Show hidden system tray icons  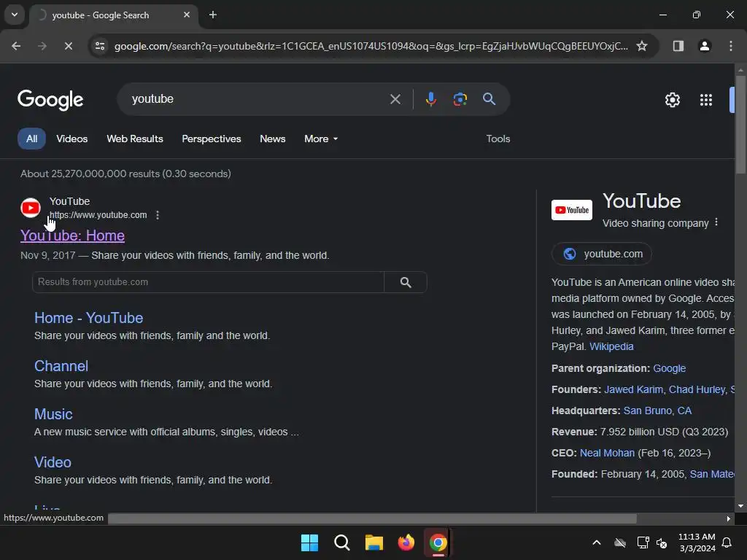pyautogui.click(x=597, y=542)
